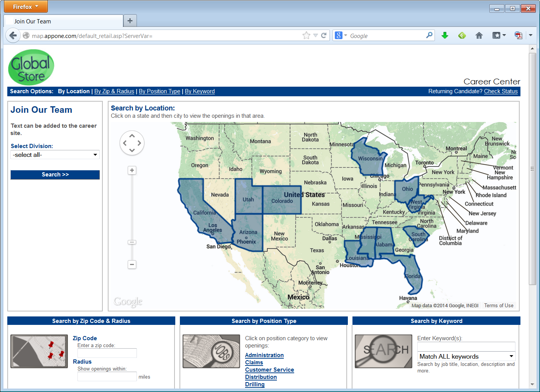This screenshot has width=540, height=392.
Task: Open the Google search engine selector
Action: tap(341, 36)
